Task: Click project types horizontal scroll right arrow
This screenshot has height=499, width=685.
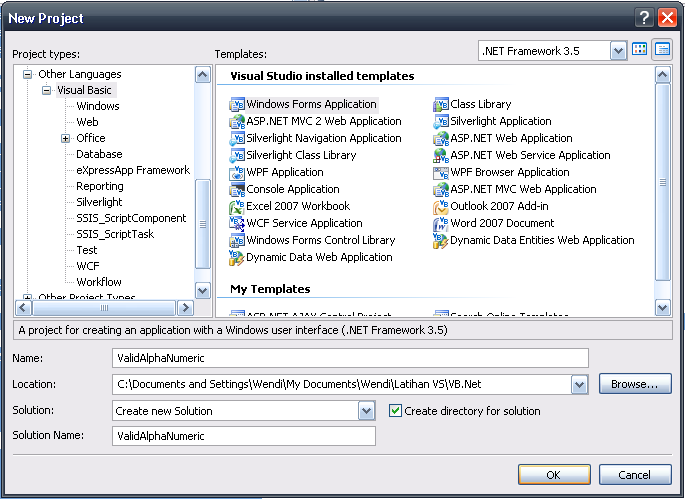Action: pyautogui.click(x=185, y=308)
